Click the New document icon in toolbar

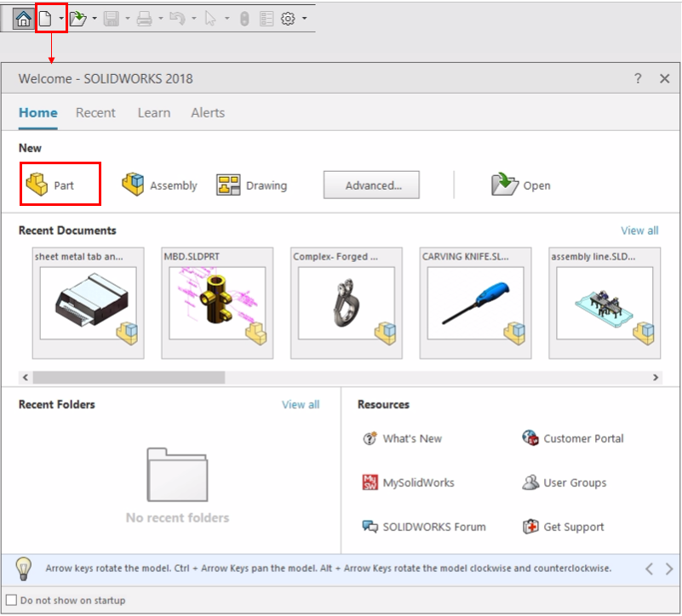45,19
